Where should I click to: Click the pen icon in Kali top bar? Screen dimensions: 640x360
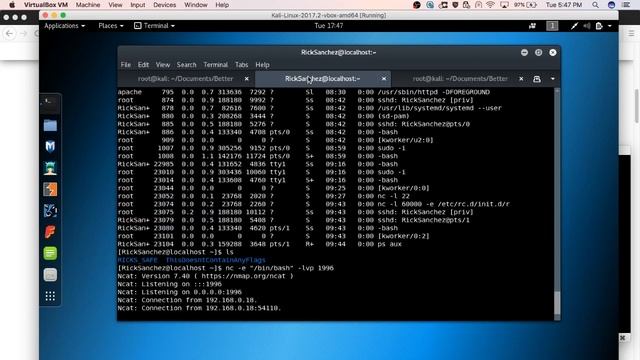(x=574, y=26)
